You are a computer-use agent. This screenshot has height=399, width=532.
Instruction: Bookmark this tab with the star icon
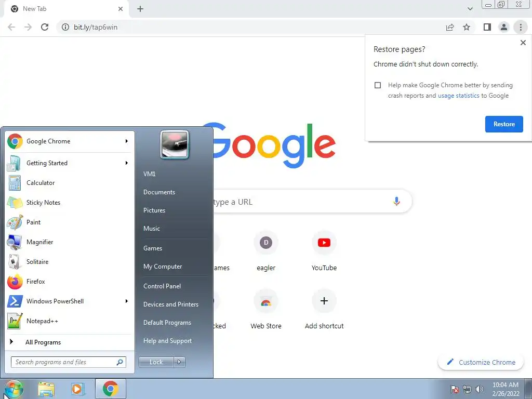[467, 27]
